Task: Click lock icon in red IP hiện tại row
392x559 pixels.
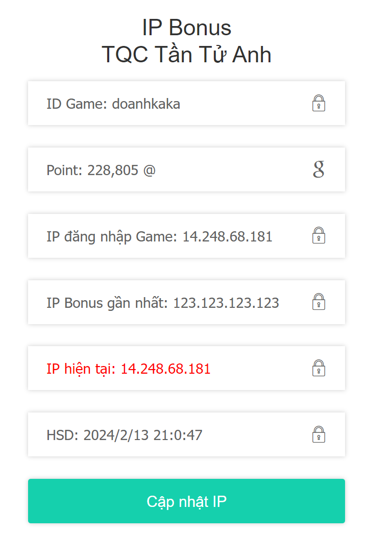Action: click(318, 368)
